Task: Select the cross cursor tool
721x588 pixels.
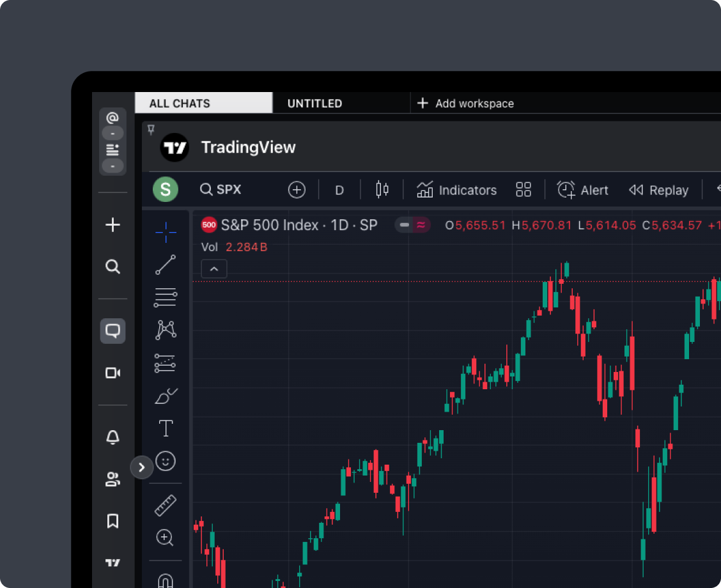Action: (x=165, y=232)
